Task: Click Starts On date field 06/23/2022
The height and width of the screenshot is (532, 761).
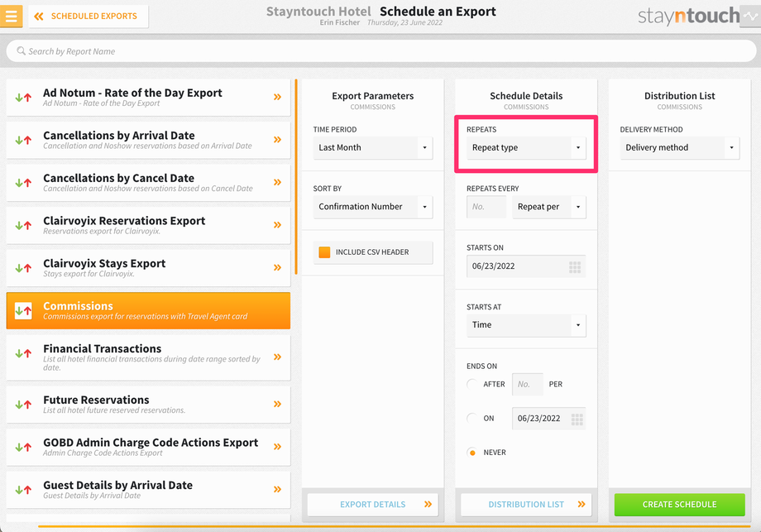Action: (526, 266)
